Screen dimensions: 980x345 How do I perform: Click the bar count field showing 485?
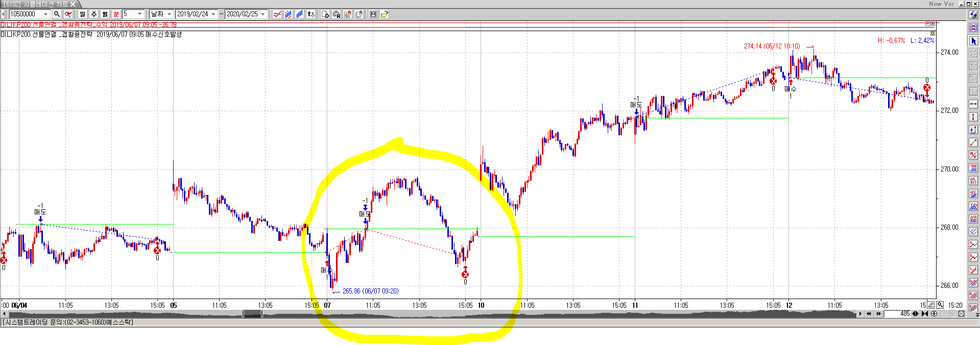(x=898, y=314)
